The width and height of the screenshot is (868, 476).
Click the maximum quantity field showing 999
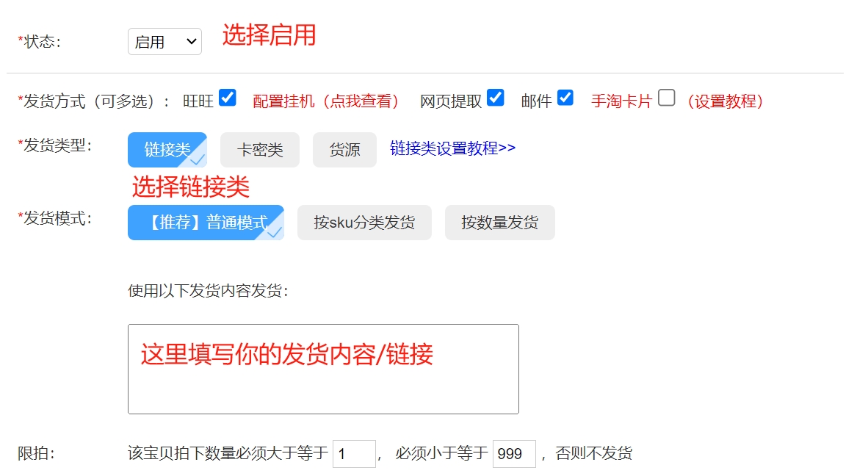[513, 454]
